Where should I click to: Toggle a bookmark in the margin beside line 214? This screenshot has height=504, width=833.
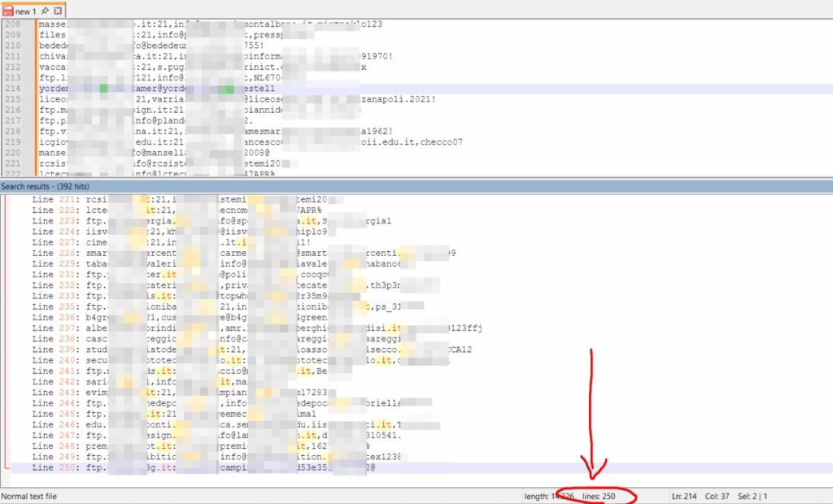tap(30, 88)
